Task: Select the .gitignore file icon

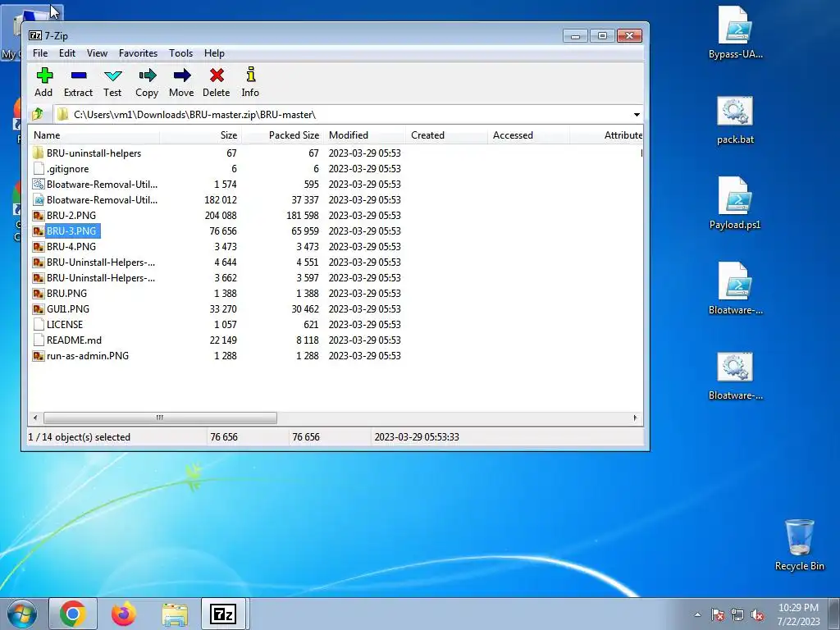Action: (38, 169)
